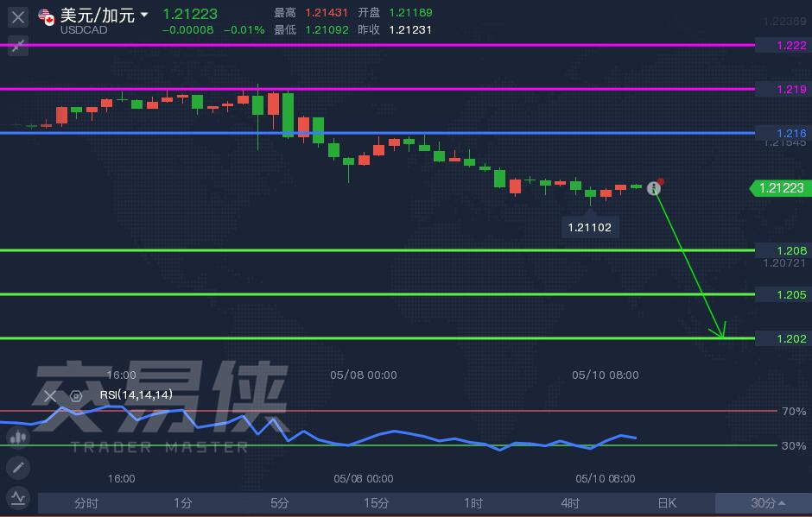Screen dimensions: 812x517
Task: Open the candlestick chart type button
Action: point(18,438)
